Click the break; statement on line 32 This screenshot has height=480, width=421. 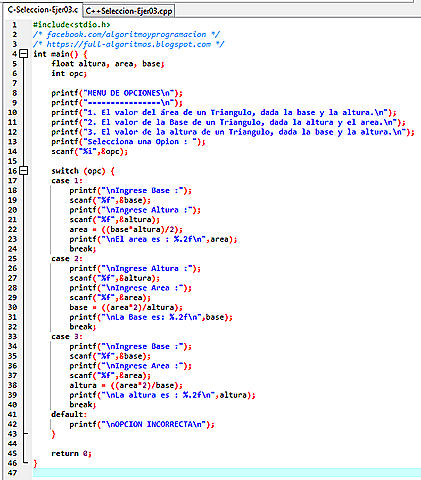tap(83, 327)
